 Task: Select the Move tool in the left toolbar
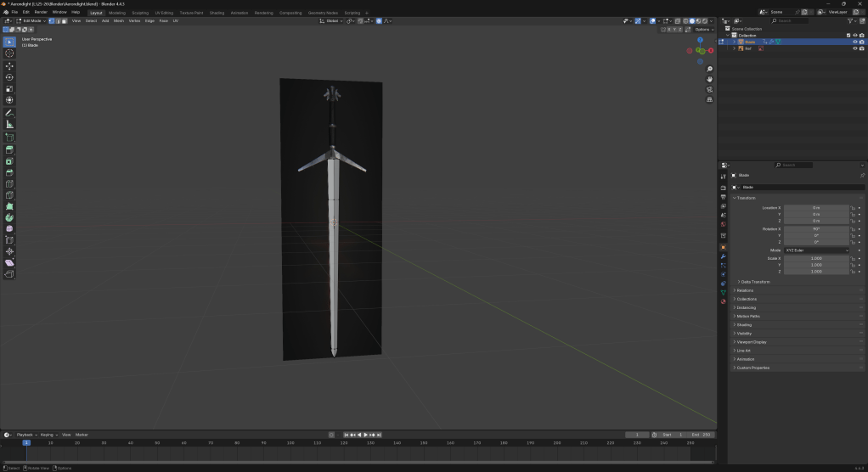pos(9,65)
